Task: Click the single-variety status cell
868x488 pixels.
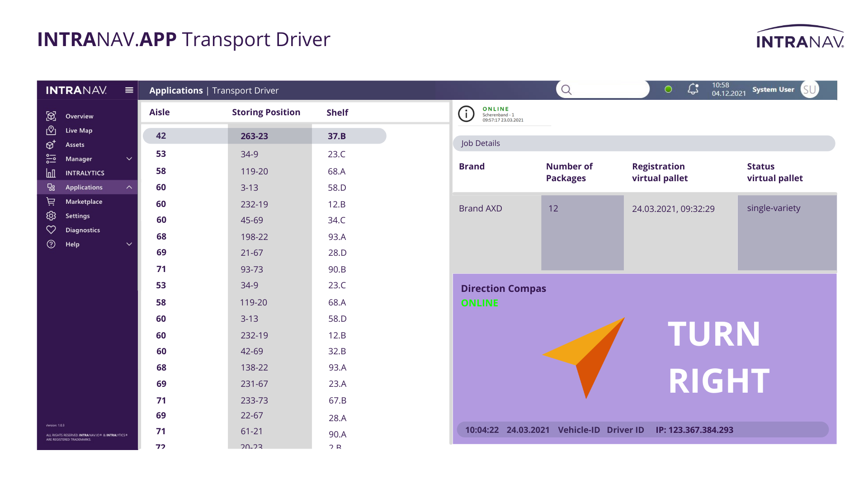Action: (787, 233)
